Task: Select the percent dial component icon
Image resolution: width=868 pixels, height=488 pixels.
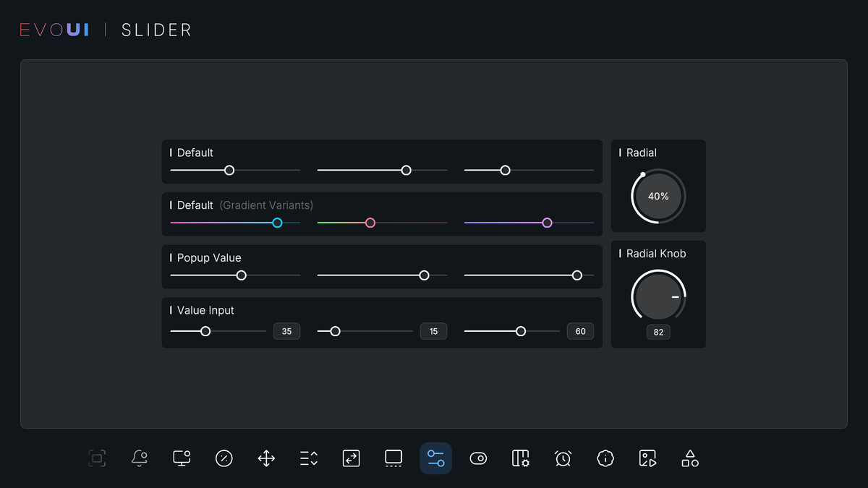Action: pyautogui.click(x=224, y=458)
